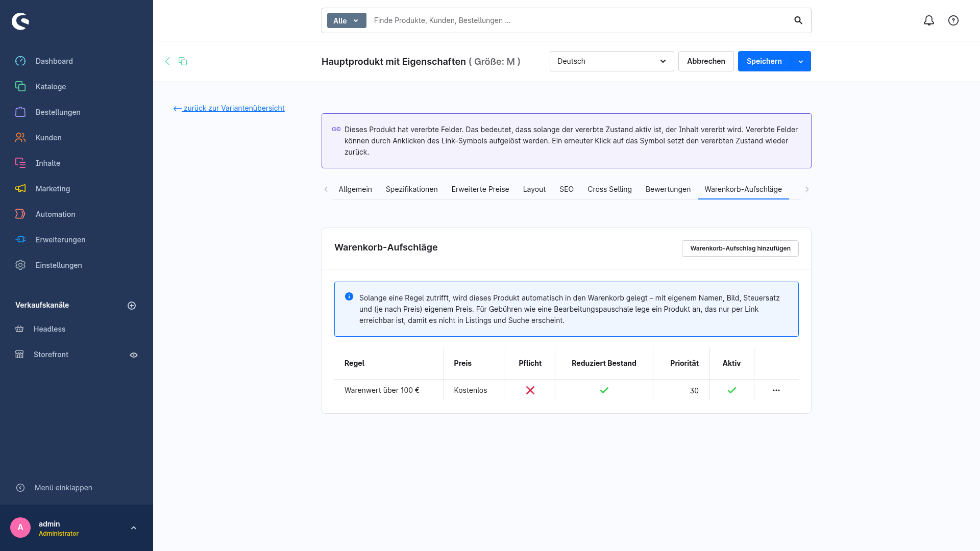The height and width of the screenshot is (551, 980).
Task: Expand the Speichern split-button arrow
Action: click(801, 61)
